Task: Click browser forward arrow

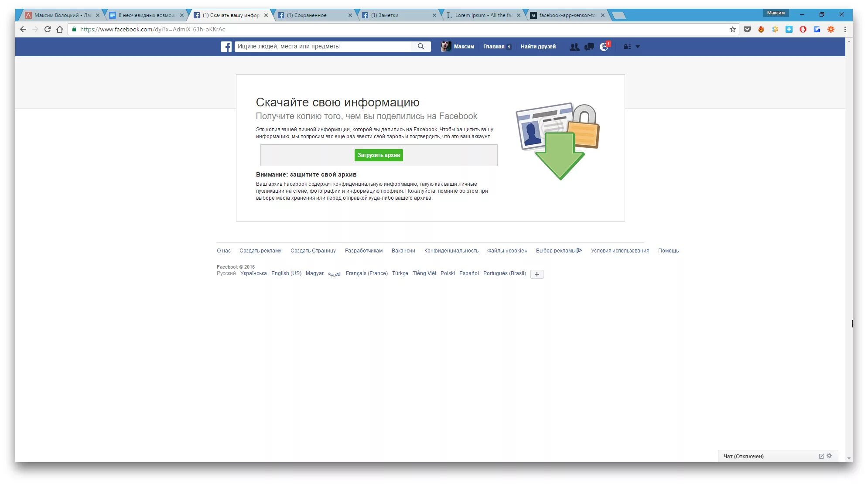Action: click(35, 29)
